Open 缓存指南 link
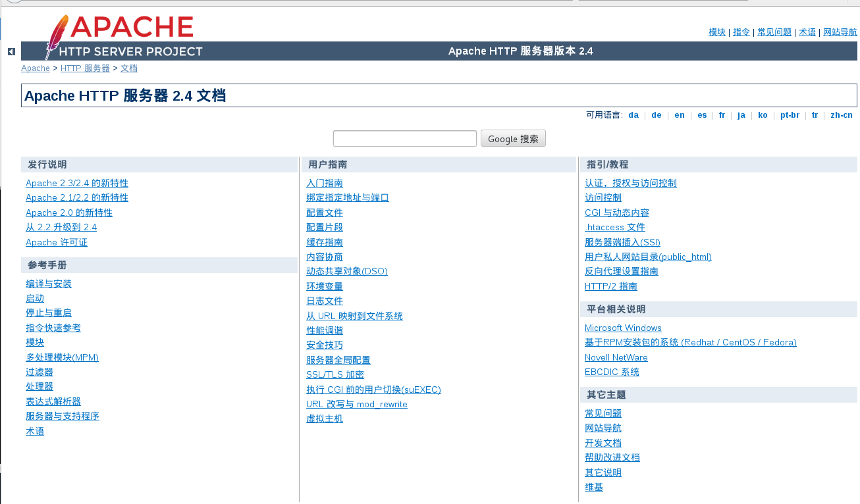Screen dimensions: 860x504 pyautogui.click(x=325, y=242)
